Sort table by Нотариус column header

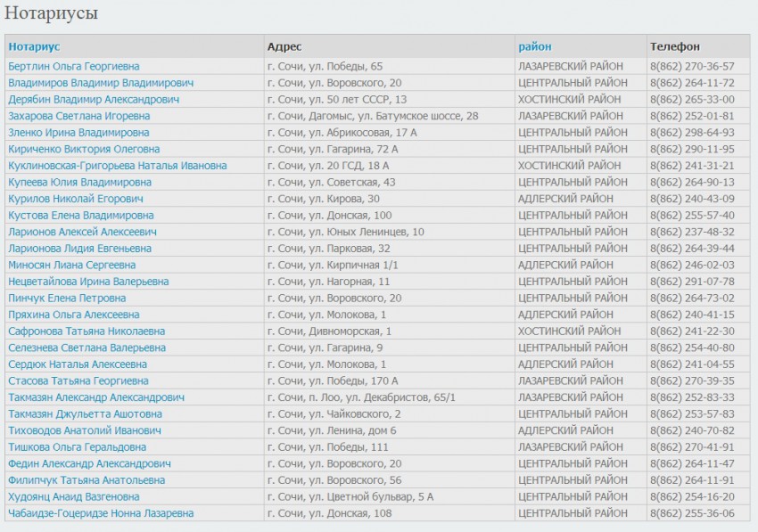click(34, 46)
